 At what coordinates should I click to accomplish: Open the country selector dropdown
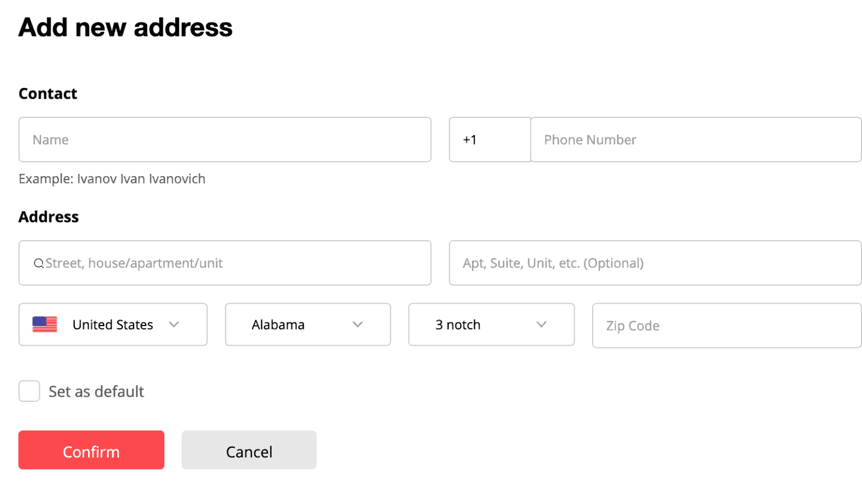tap(112, 324)
